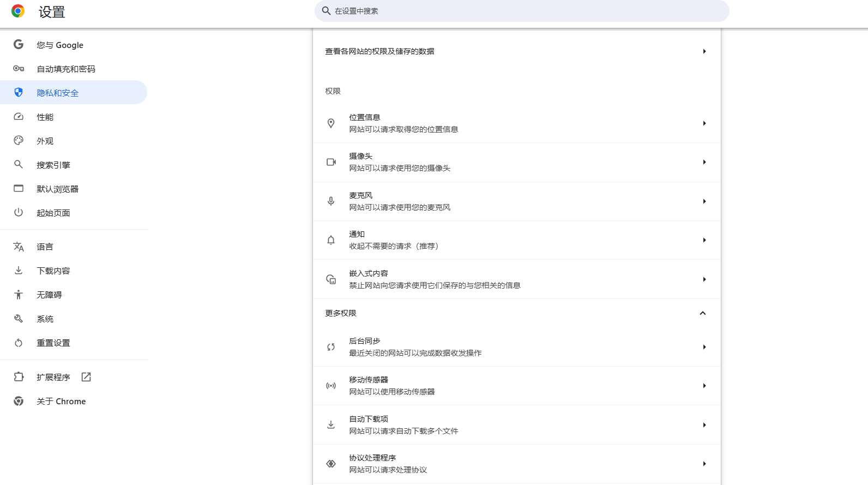Open 嵌入式内容 arrow on the right
The width and height of the screenshot is (868, 485).
704,279
